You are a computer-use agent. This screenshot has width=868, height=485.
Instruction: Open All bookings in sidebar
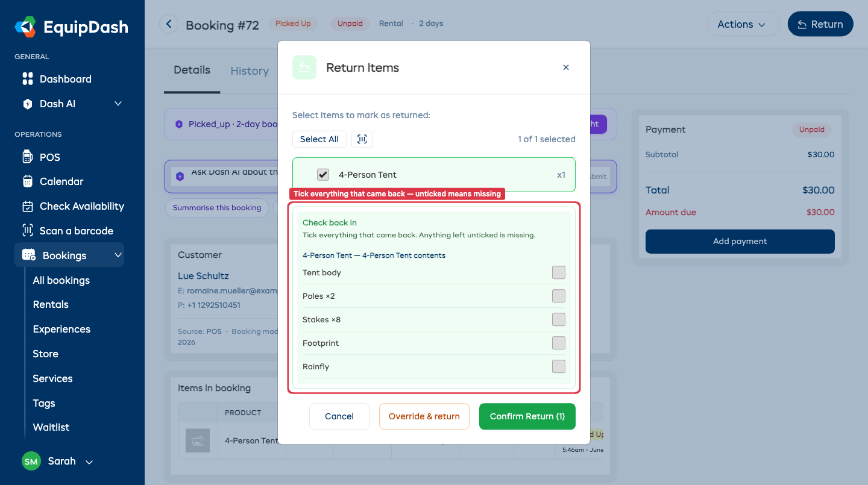coord(61,280)
